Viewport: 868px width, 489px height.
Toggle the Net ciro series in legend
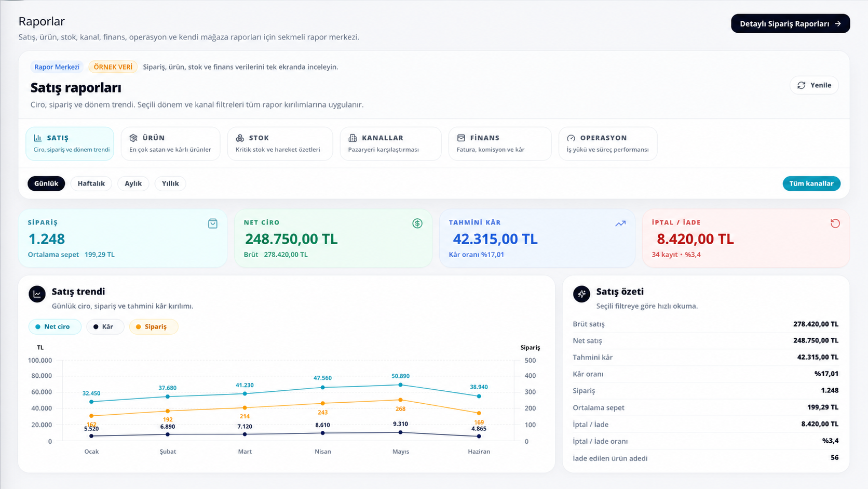55,326
